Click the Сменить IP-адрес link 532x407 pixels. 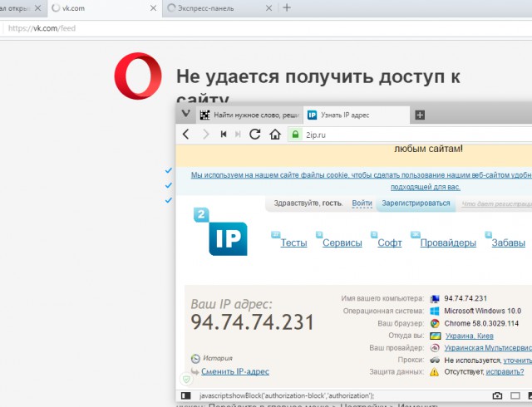(235, 371)
